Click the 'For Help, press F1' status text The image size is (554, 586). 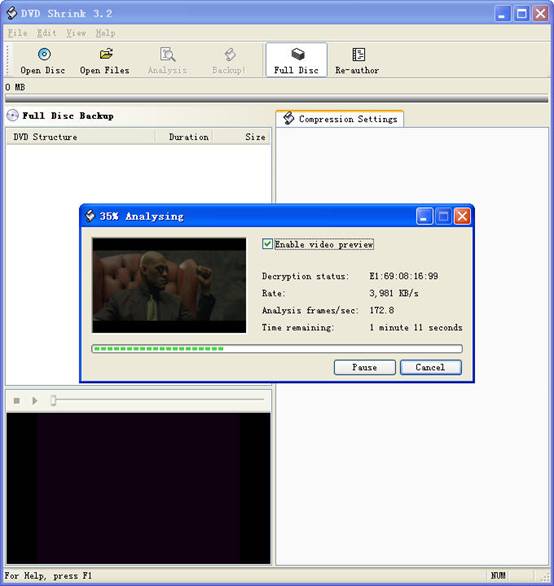[48, 576]
